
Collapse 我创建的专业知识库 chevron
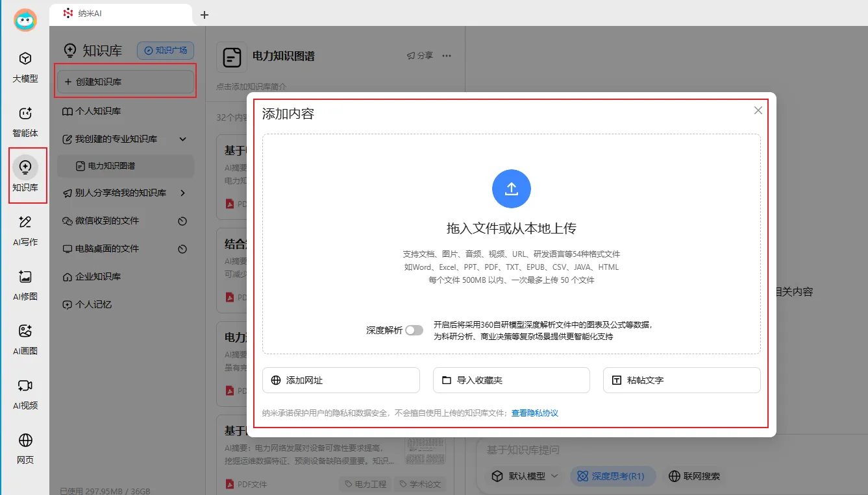click(x=182, y=139)
